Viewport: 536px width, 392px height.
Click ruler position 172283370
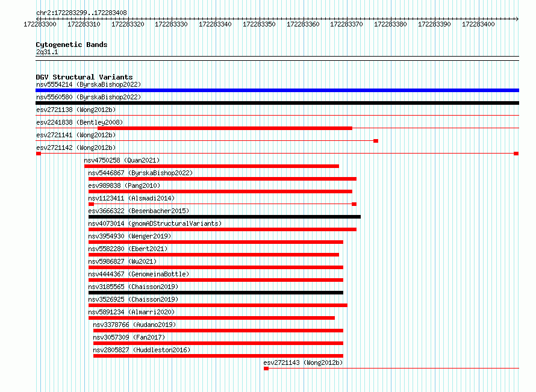(346, 24)
